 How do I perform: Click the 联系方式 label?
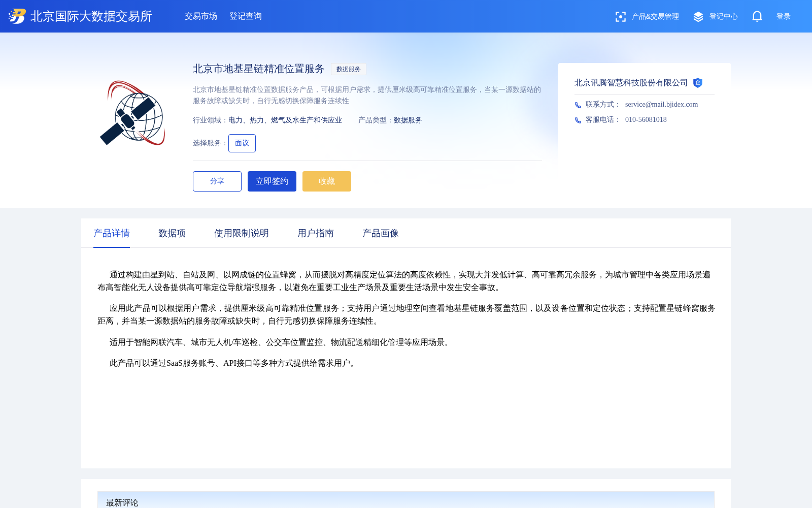(603, 105)
